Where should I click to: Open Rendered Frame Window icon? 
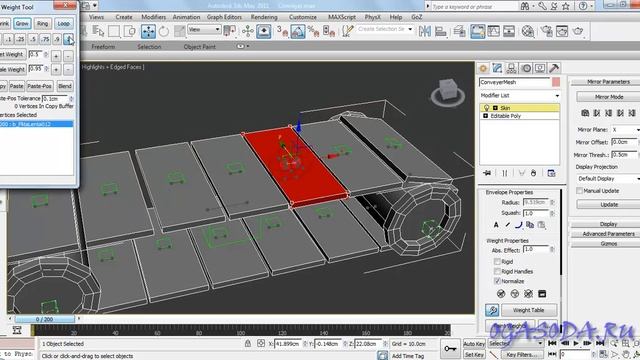(x=562, y=31)
